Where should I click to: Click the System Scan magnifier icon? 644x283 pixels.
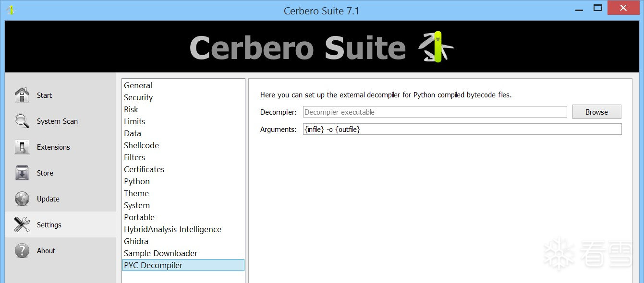(x=22, y=121)
